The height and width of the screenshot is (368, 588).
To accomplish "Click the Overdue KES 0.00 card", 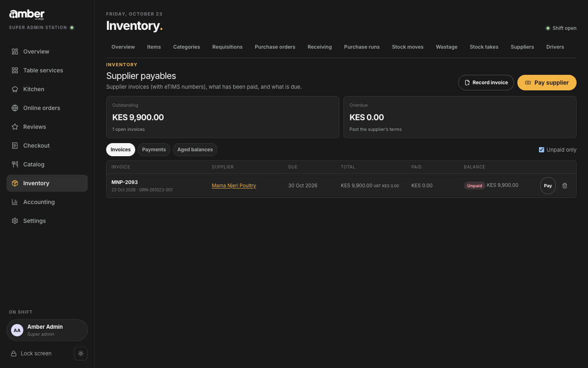I will pyautogui.click(x=460, y=117).
